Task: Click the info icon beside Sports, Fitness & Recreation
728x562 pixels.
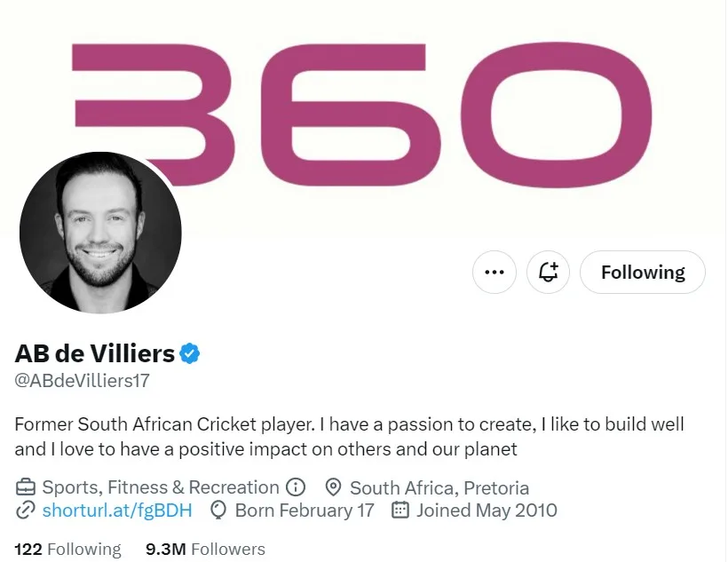Action: click(x=296, y=487)
